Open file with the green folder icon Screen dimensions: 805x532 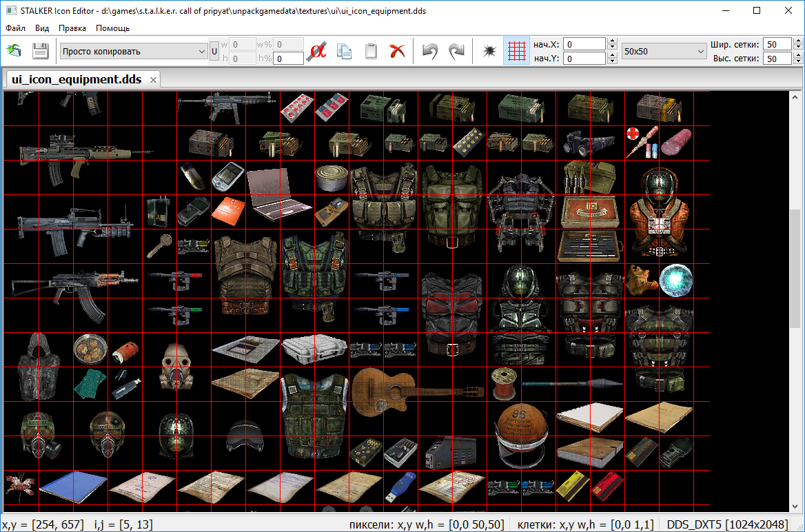click(14, 51)
